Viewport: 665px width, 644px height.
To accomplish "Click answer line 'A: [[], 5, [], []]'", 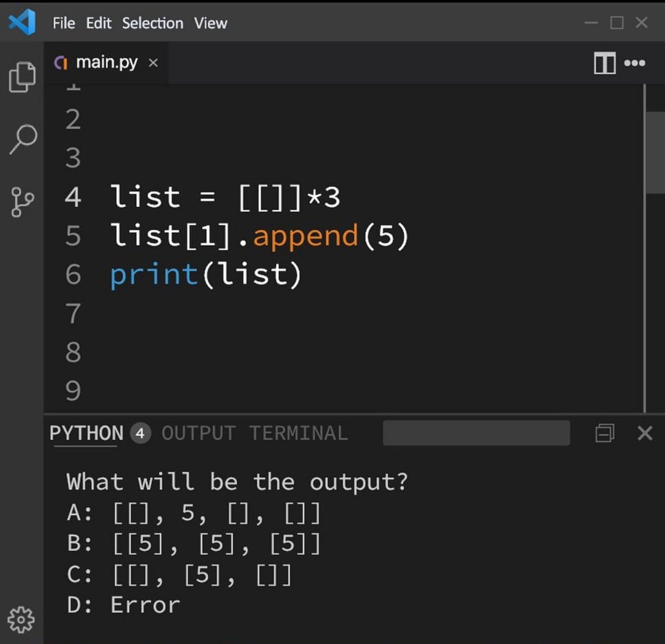I will point(194,513).
